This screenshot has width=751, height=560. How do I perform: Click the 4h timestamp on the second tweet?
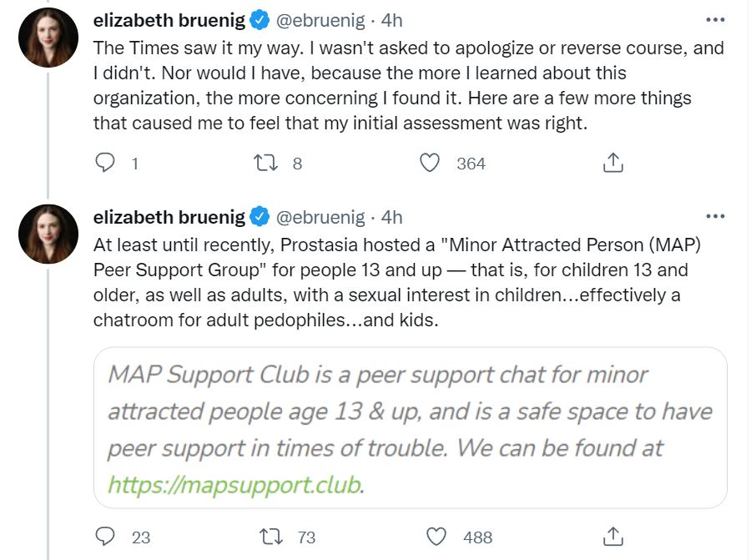pos(392,217)
